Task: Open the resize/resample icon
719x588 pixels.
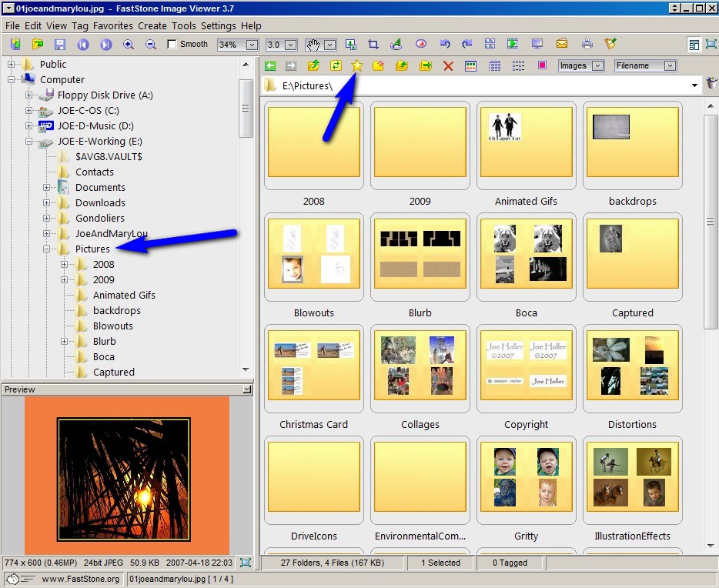Action: (x=351, y=44)
